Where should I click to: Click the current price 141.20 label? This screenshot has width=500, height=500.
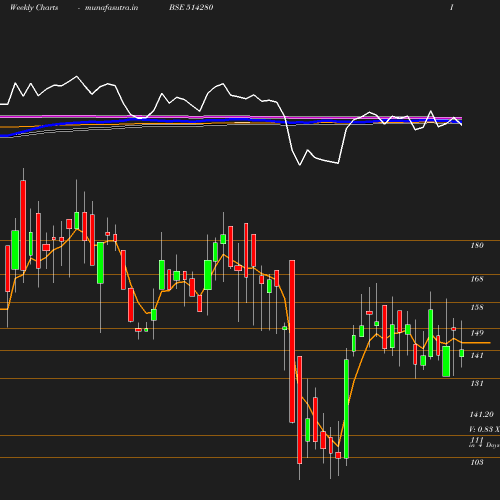point(482,414)
